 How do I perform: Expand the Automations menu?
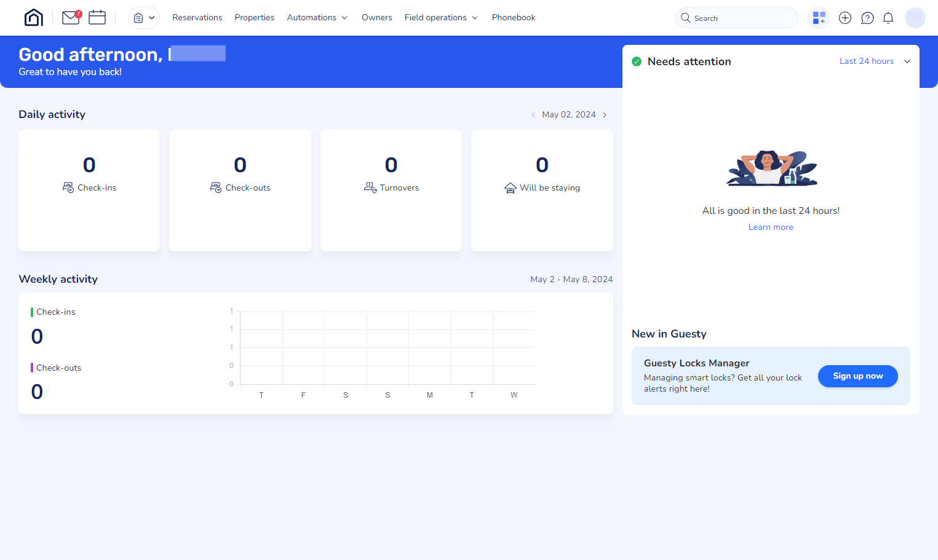click(x=317, y=18)
